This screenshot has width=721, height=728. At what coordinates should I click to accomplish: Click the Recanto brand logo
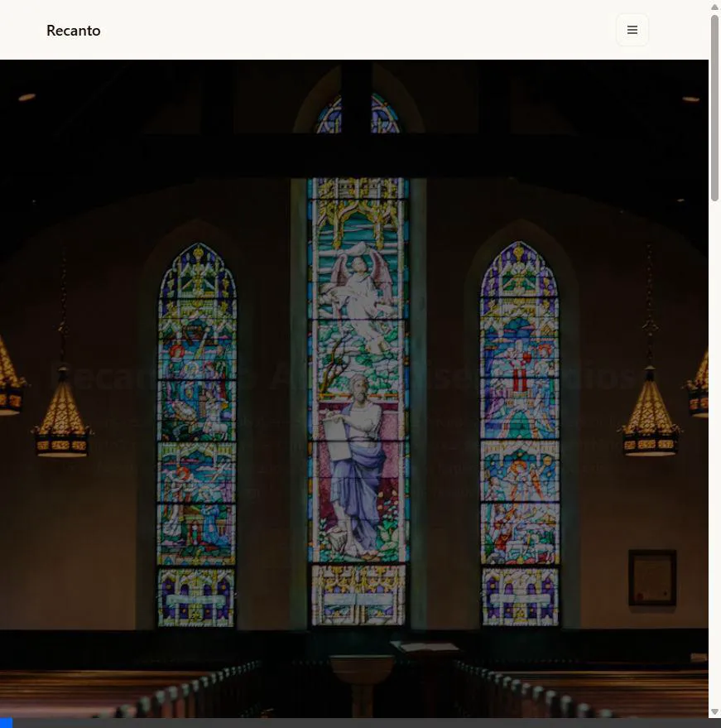pyautogui.click(x=74, y=31)
